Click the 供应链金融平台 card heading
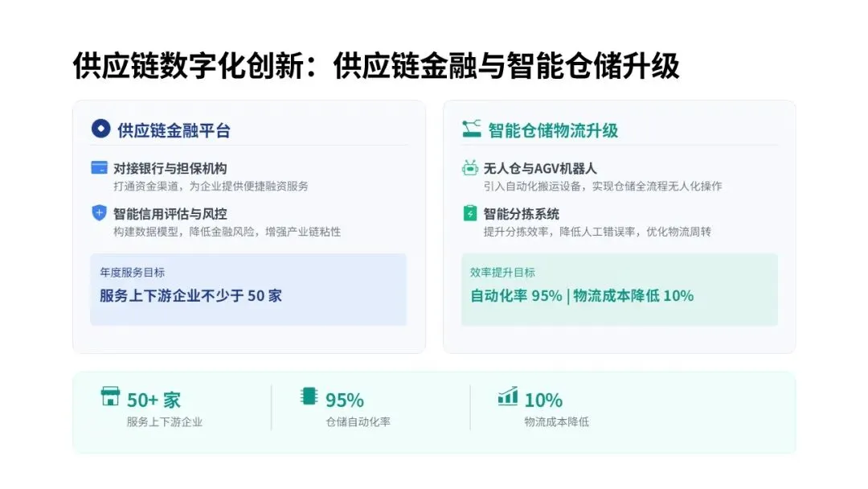The image size is (868, 489). pyautogui.click(x=174, y=130)
